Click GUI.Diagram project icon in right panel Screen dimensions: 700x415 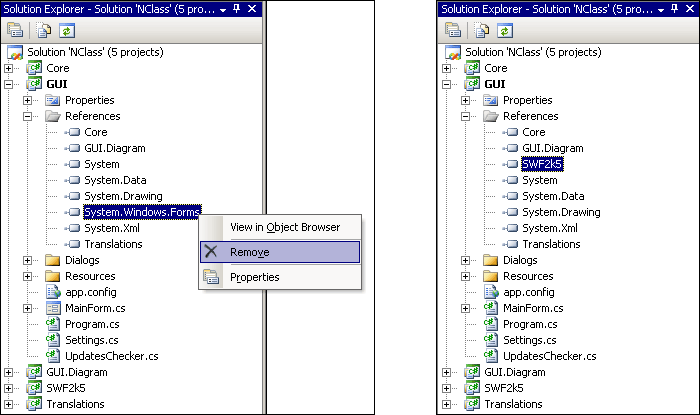(472, 372)
